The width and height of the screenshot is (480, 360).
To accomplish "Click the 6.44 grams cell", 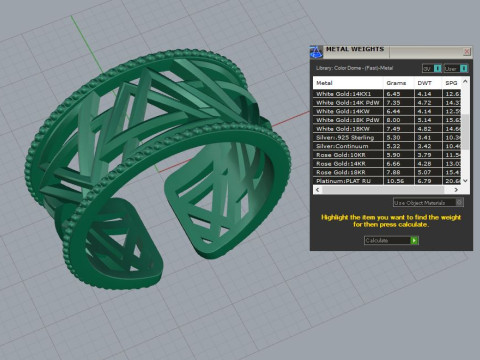I will [x=399, y=111].
